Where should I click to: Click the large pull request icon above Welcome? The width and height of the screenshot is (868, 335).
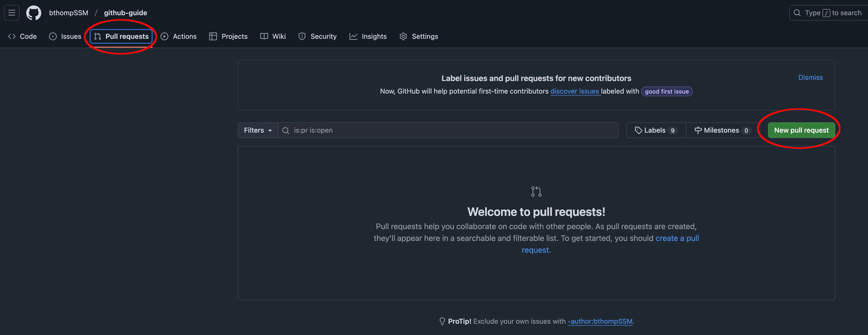tap(536, 192)
